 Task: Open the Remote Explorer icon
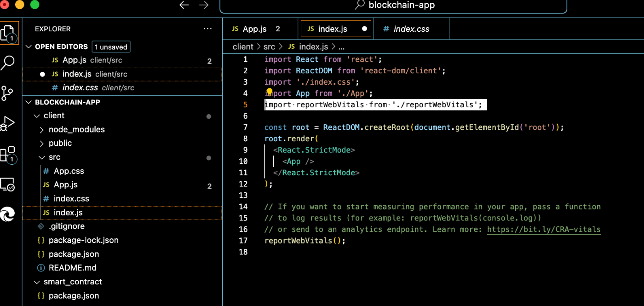[x=8, y=185]
